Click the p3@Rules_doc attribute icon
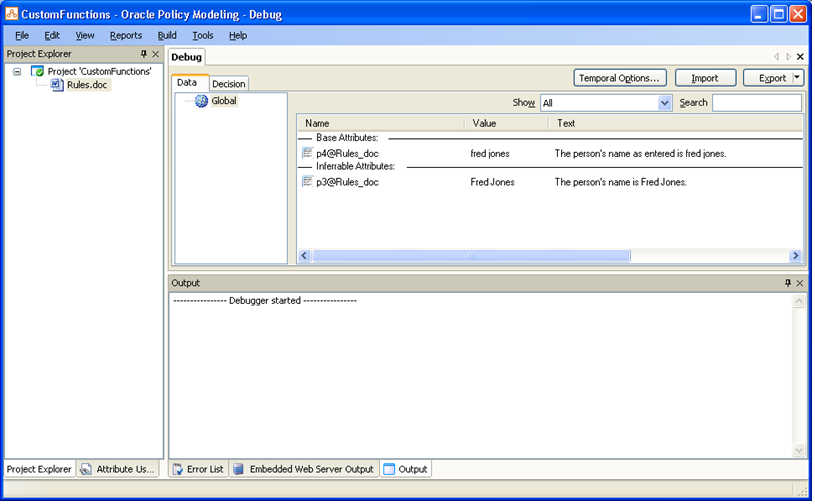The image size is (815, 504). click(x=308, y=181)
